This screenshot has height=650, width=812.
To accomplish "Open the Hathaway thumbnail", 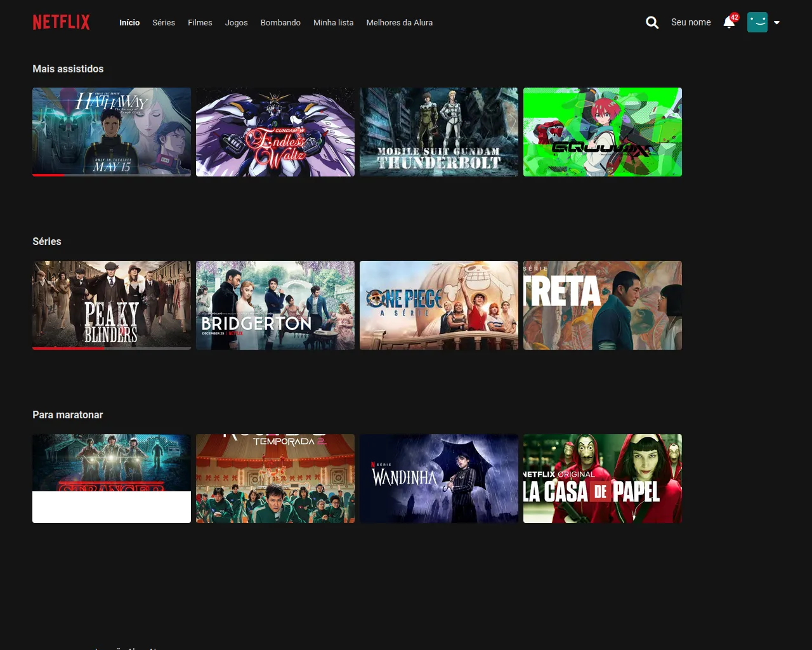I will (x=112, y=132).
